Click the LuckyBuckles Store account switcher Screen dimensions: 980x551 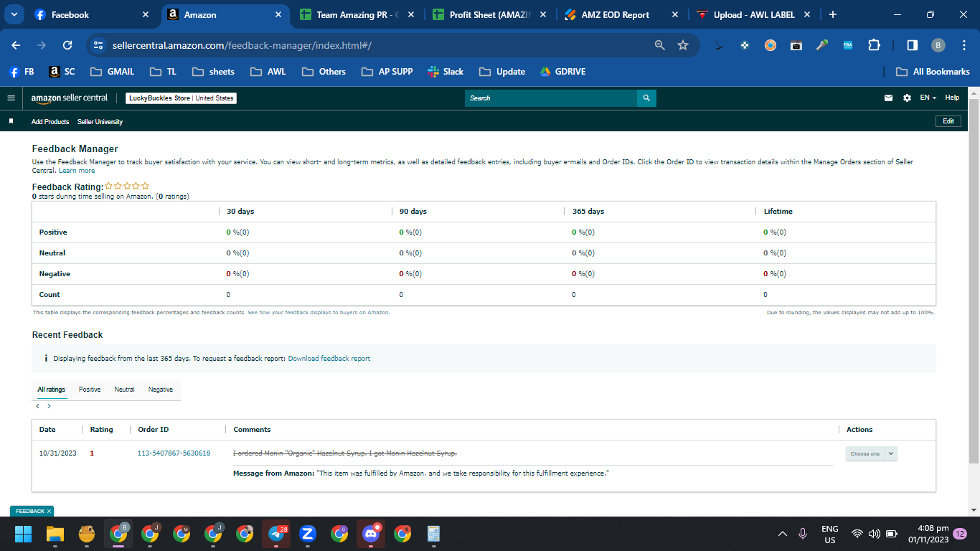click(x=182, y=98)
